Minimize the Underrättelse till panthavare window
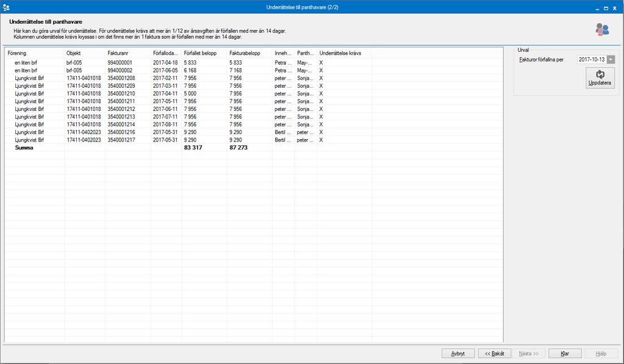The image size is (624, 364). pyautogui.click(x=597, y=8)
